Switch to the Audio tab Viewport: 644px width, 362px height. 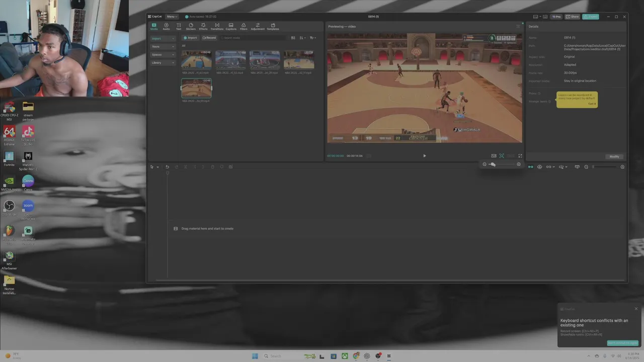click(x=166, y=26)
